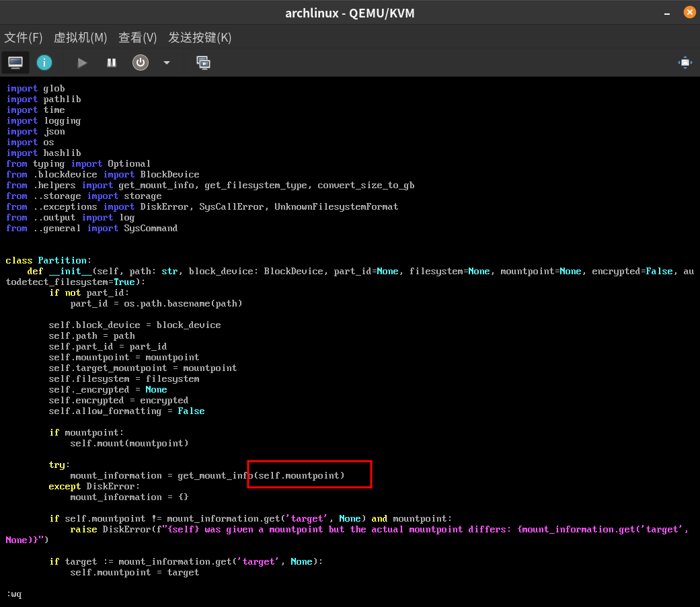Close the archlinux QEMU/KVM window
The image size is (700, 607).
(689, 13)
